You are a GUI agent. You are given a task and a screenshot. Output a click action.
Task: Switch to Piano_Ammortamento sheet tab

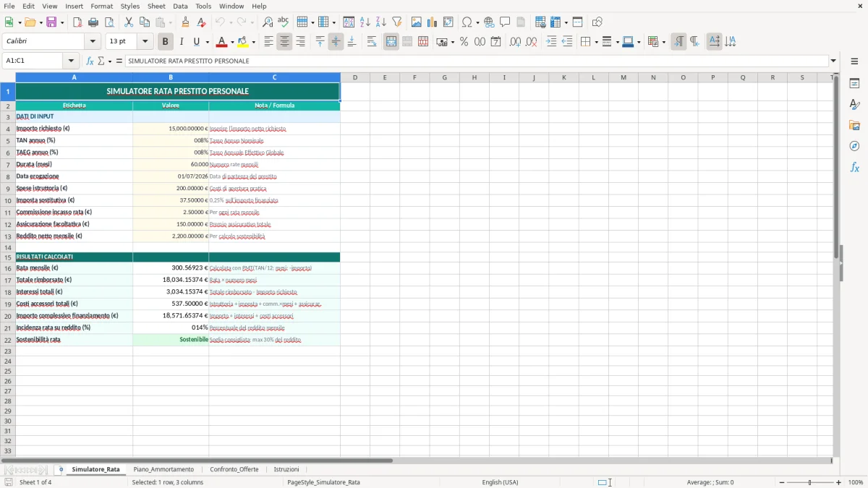click(x=163, y=469)
